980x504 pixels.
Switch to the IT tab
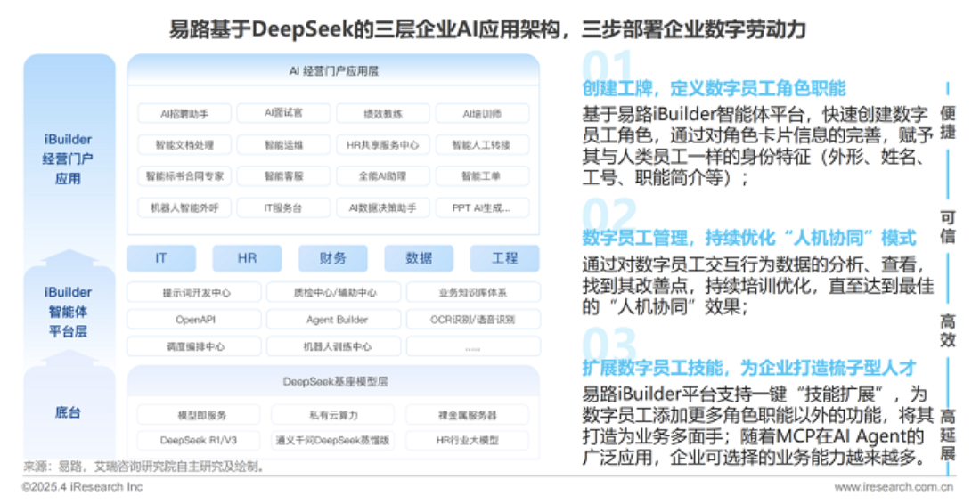tap(161, 258)
